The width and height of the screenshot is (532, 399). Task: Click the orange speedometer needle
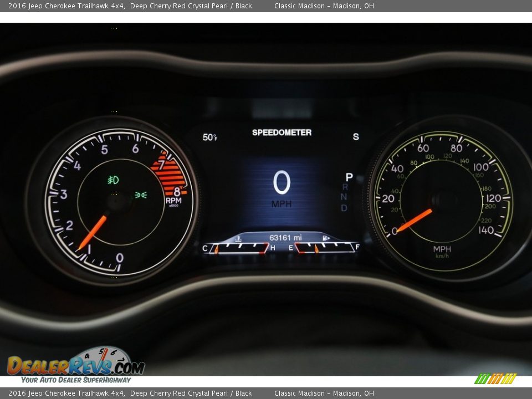415,220
